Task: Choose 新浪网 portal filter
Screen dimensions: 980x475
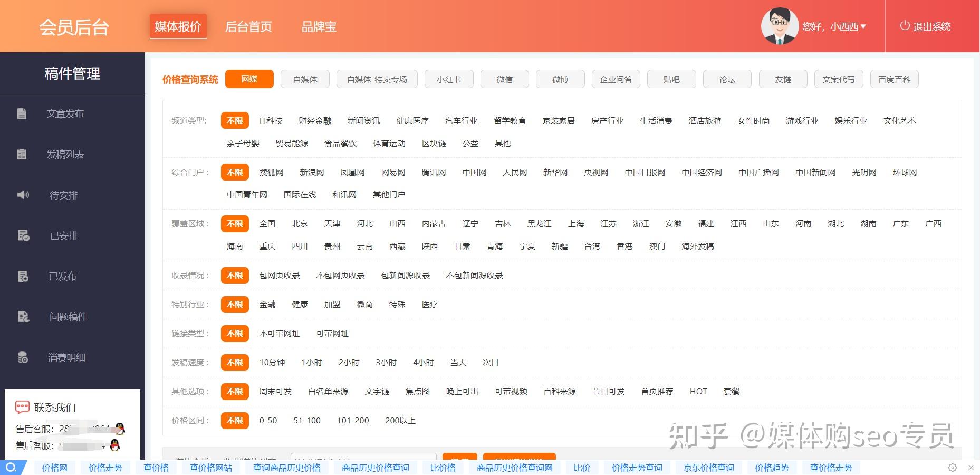Action: point(312,172)
